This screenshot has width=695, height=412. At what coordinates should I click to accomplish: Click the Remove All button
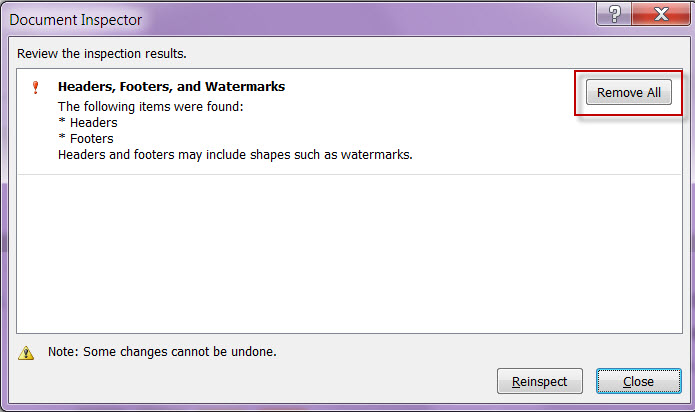pyautogui.click(x=629, y=92)
